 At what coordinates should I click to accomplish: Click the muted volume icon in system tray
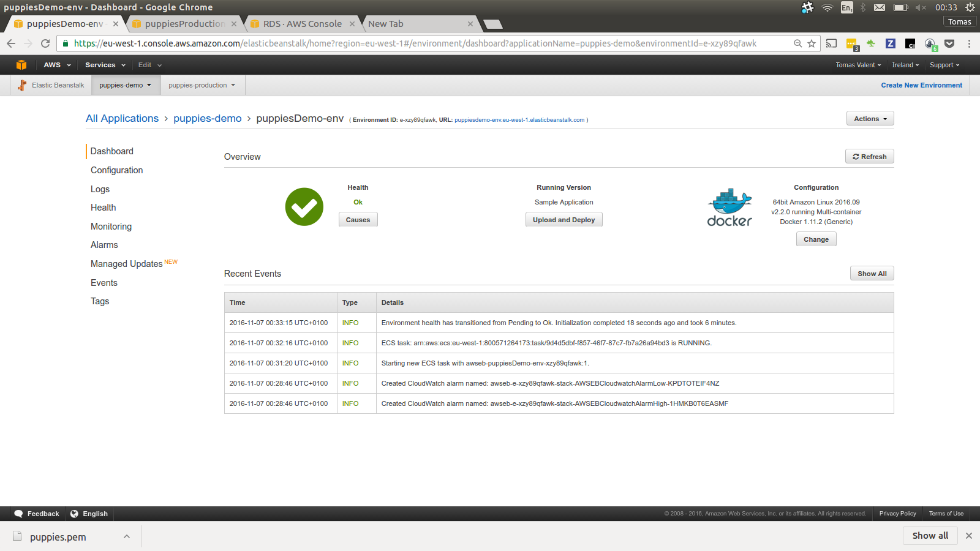(921, 7)
